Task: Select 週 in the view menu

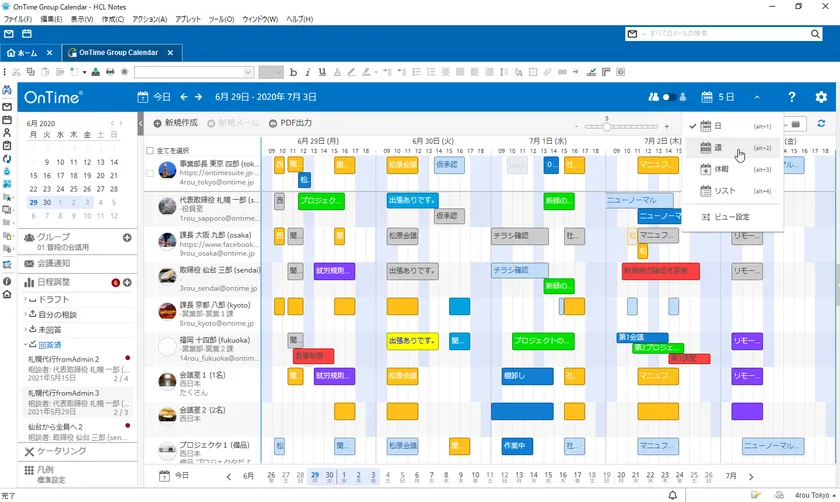Action: click(735, 147)
